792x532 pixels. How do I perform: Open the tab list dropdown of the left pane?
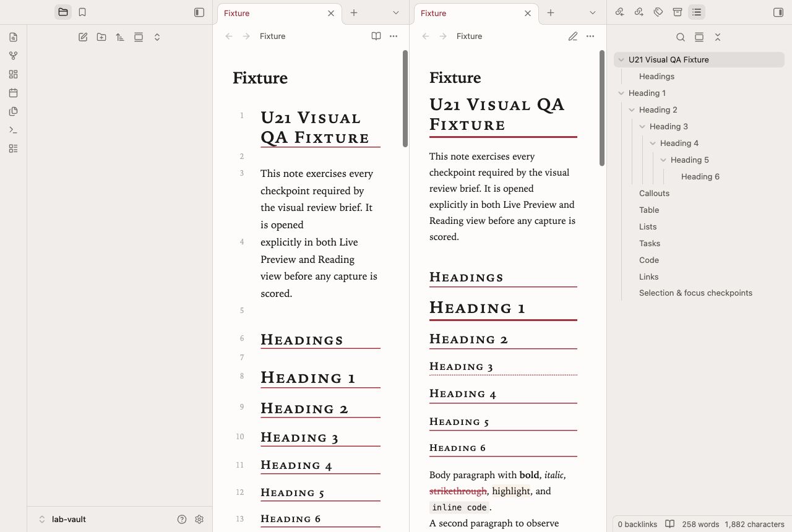(x=396, y=12)
